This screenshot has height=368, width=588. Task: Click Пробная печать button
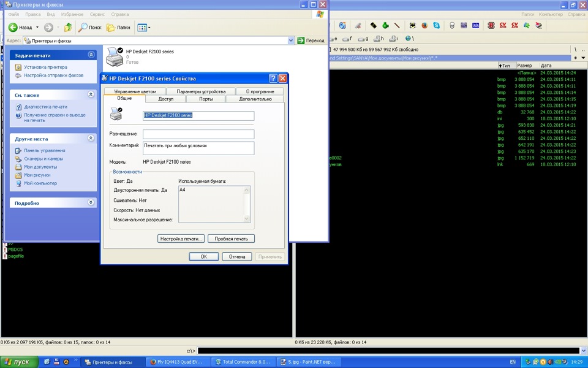[x=231, y=239]
